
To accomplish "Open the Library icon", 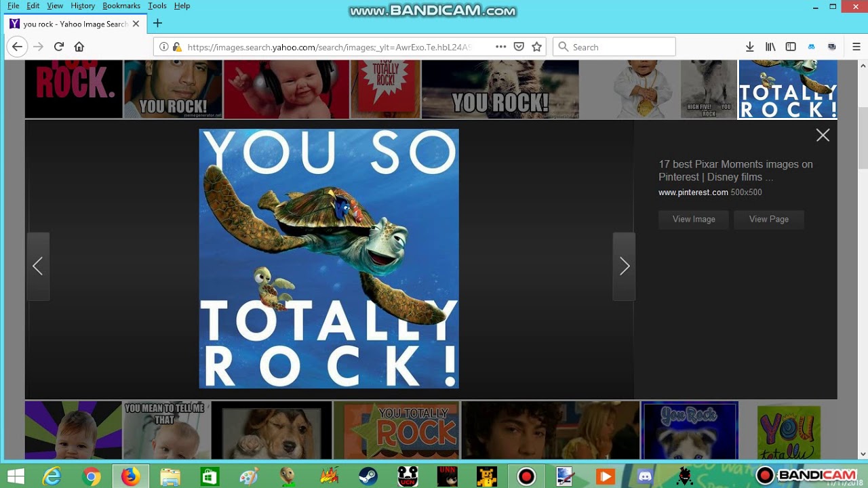I will point(770,47).
